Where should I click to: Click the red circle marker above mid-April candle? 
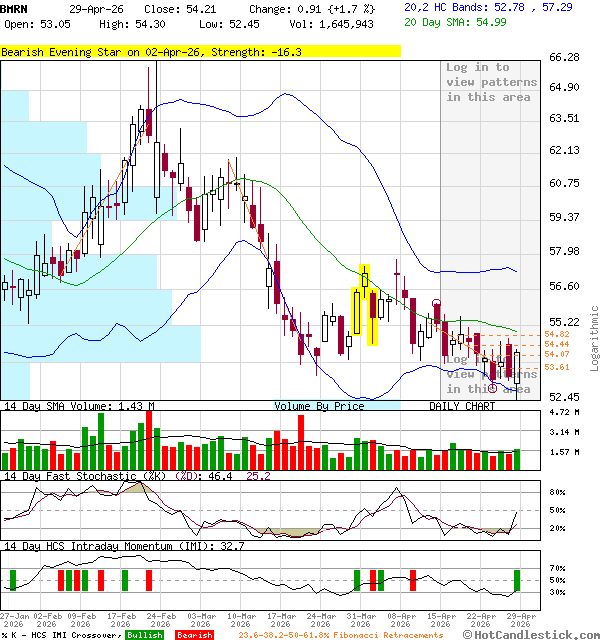pyautogui.click(x=436, y=303)
